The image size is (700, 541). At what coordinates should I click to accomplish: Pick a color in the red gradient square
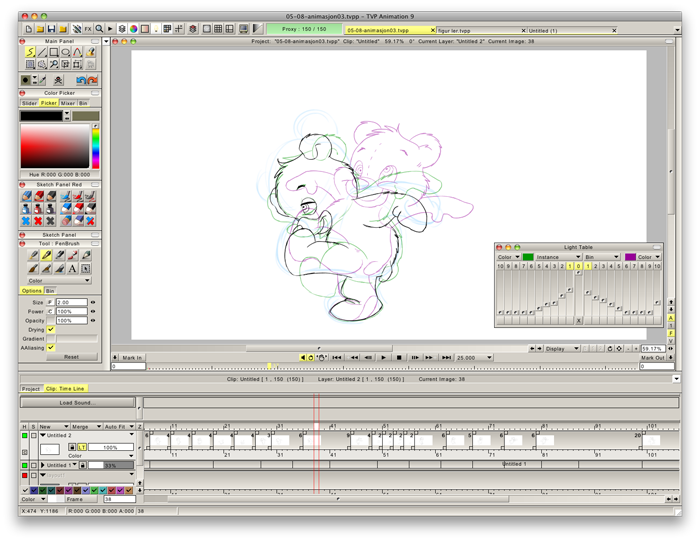click(x=55, y=146)
